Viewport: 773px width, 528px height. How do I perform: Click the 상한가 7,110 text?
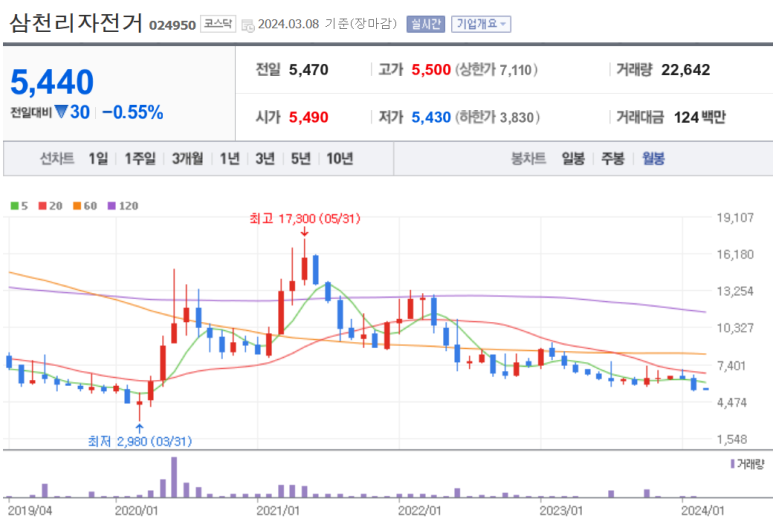point(496,70)
